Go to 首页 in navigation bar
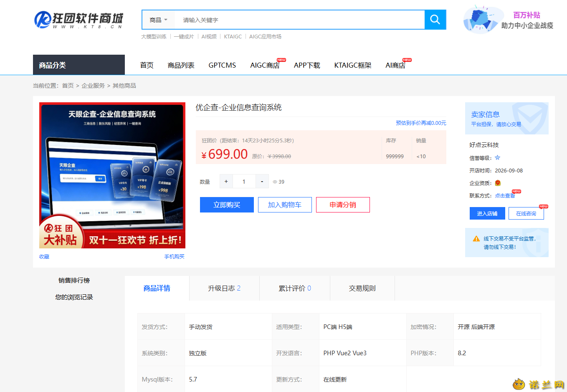Image resolution: width=567 pixels, height=392 pixels. point(147,65)
